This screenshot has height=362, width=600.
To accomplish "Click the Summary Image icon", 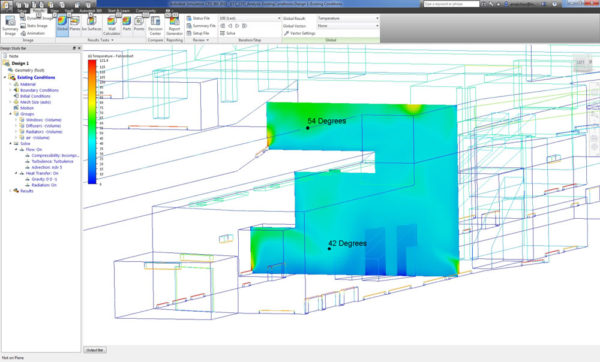I will [10, 25].
